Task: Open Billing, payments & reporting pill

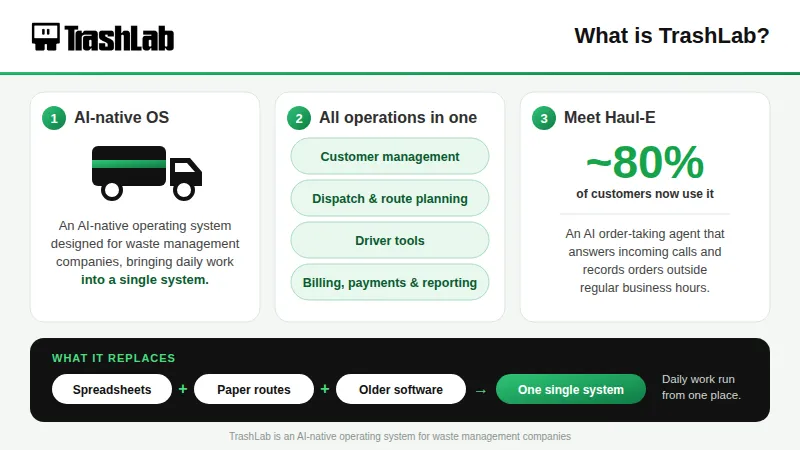Action: [x=390, y=282]
